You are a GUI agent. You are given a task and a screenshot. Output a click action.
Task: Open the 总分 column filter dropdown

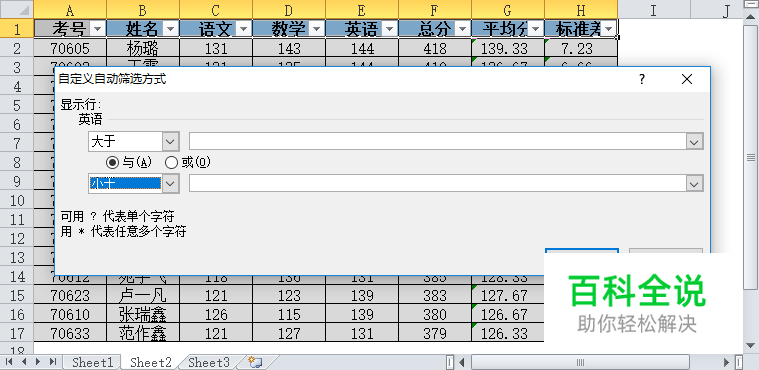[463, 29]
